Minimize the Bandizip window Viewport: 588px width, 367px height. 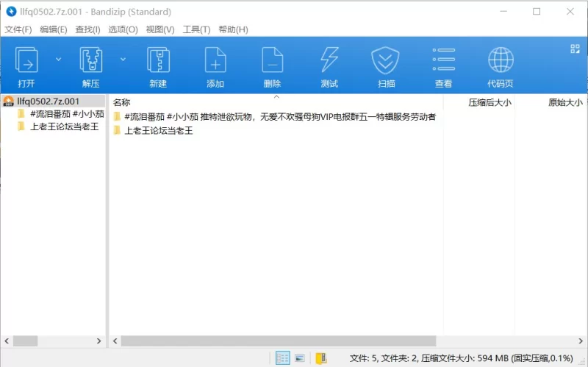[x=503, y=12]
